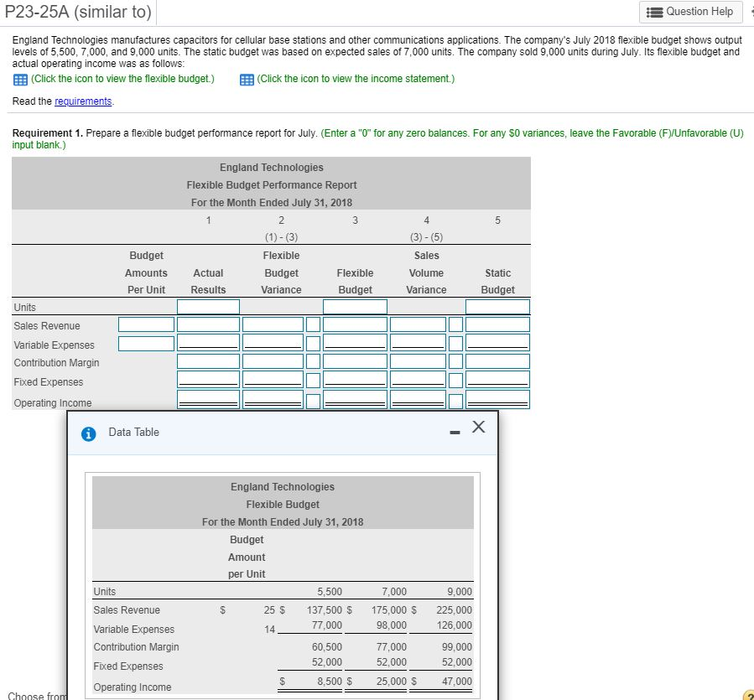Click the 9,000 units value in Data Table
The image size is (754, 700).
[460, 592]
